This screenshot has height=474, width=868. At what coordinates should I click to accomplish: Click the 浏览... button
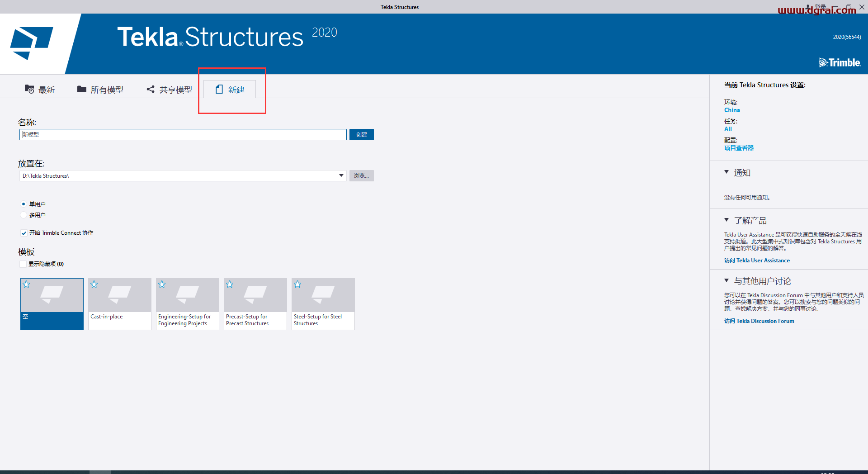point(362,176)
